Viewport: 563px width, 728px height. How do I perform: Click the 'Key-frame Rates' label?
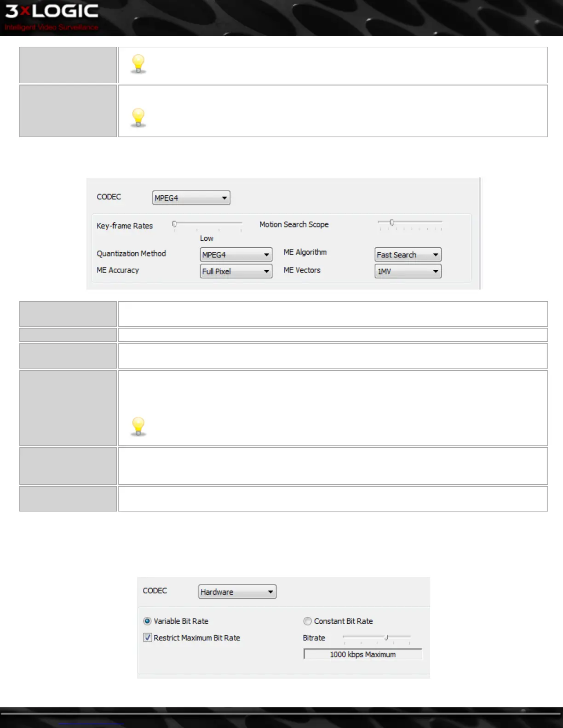coord(125,226)
